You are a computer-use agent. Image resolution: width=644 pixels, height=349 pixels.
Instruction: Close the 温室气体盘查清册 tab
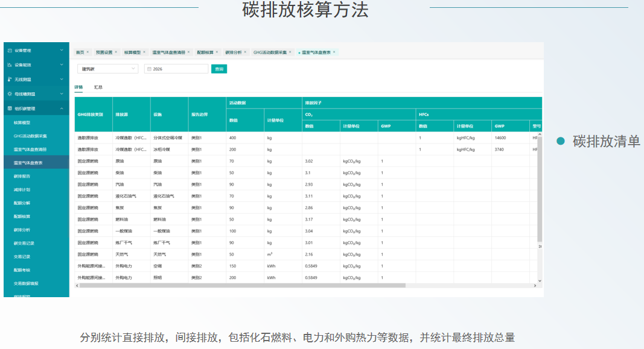[x=188, y=52]
